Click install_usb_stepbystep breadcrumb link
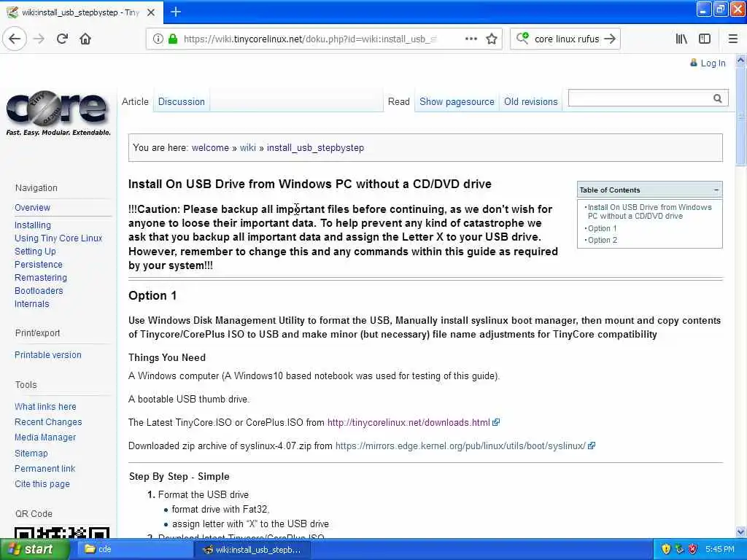Image resolution: width=747 pixels, height=560 pixels. pyautogui.click(x=315, y=147)
